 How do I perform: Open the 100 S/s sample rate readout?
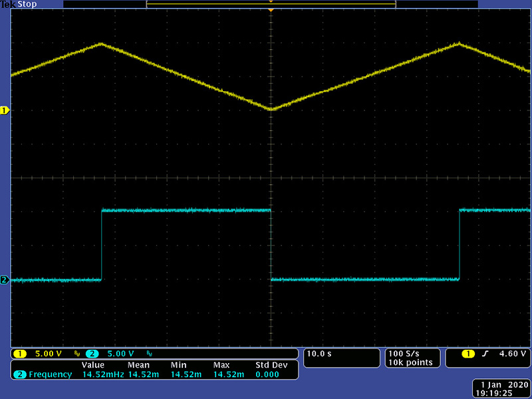point(403,353)
